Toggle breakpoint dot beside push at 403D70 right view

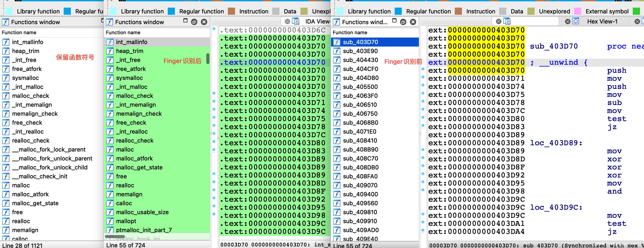point(423,69)
